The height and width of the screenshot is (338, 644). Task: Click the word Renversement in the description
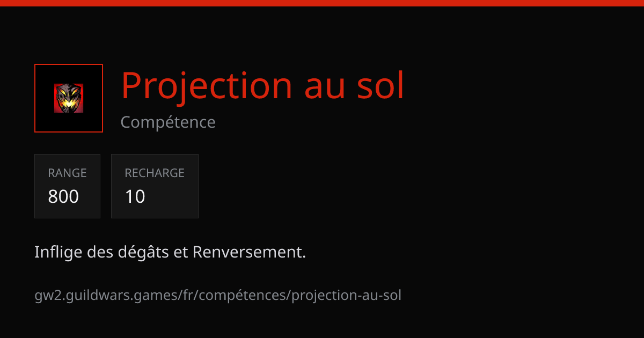(249, 252)
